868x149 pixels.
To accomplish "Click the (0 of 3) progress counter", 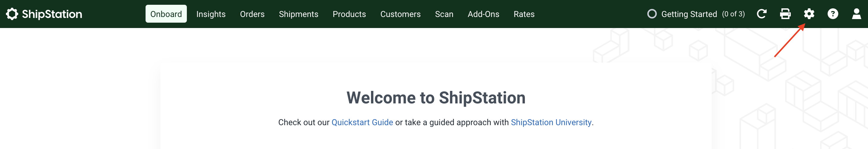I will [733, 14].
